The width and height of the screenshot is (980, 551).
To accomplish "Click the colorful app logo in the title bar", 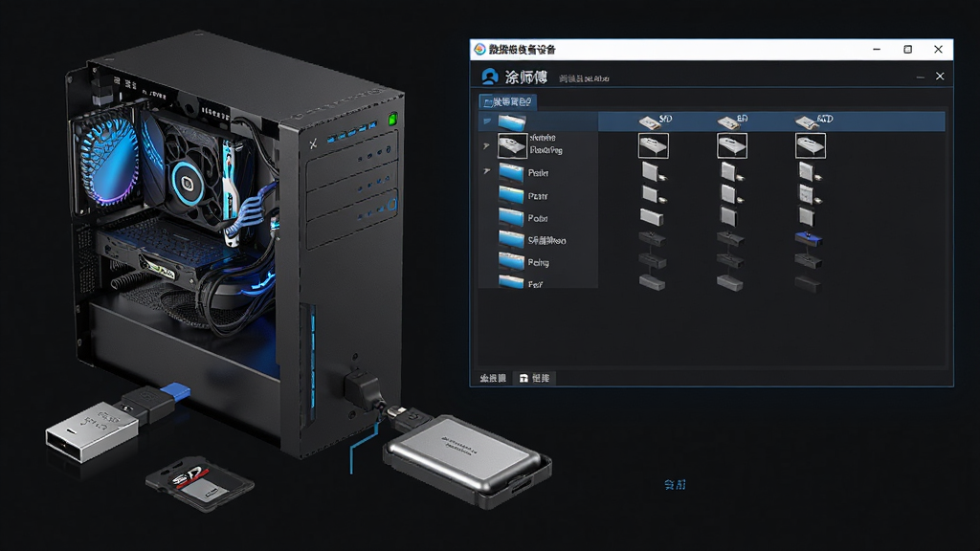I will click(x=480, y=50).
